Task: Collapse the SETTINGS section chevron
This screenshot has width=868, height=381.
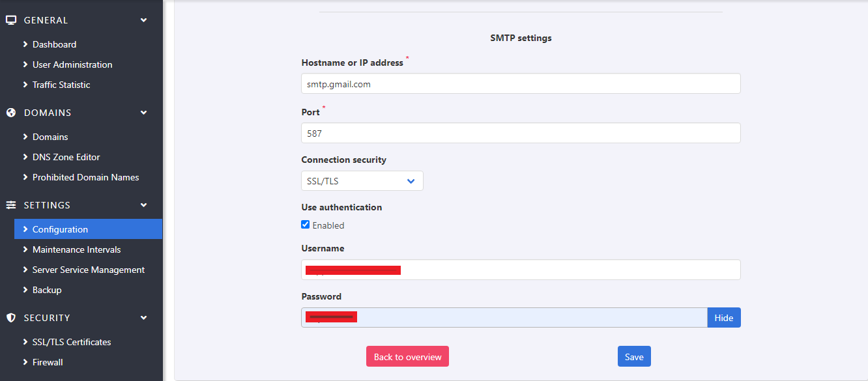Action: (x=144, y=205)
